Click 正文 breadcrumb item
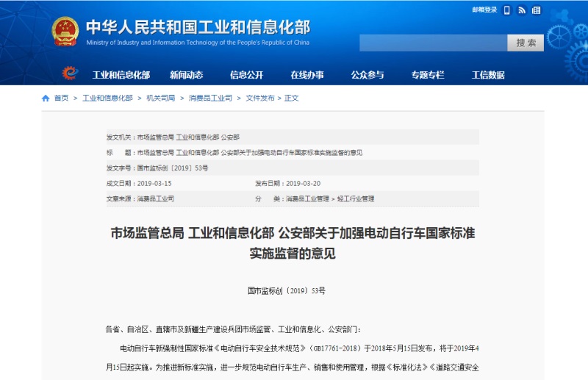This screenshot has width=588, height=380. [x=291, y=98]
